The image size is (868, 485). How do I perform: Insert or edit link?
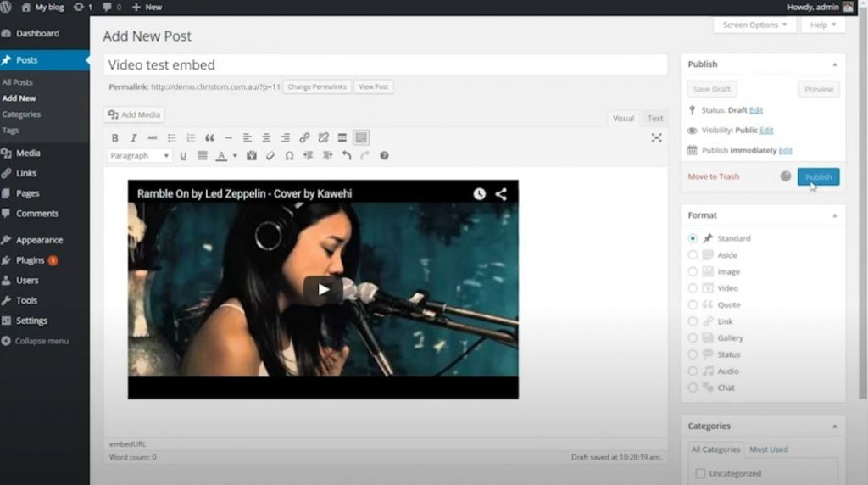pyautogui.click(x=304, y=138)
